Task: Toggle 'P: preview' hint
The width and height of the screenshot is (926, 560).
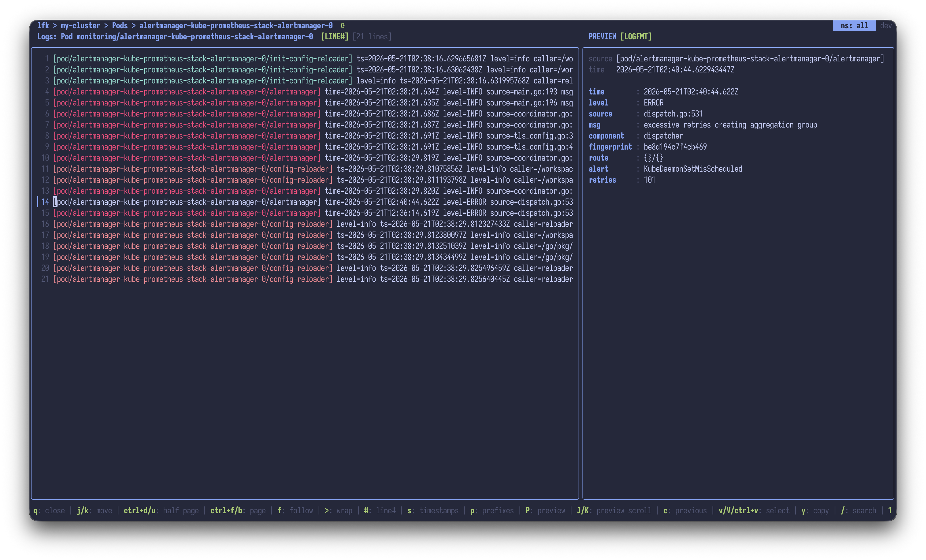Action: tap(545, 510)
